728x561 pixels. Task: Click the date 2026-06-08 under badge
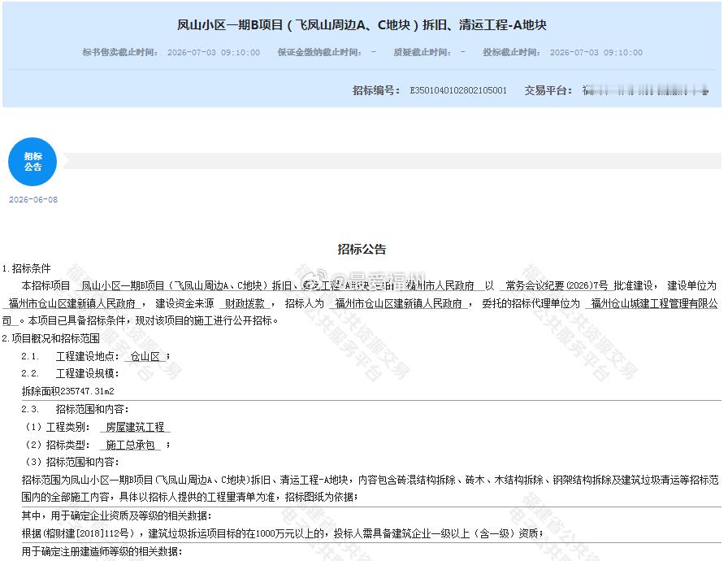pos(33,200)
